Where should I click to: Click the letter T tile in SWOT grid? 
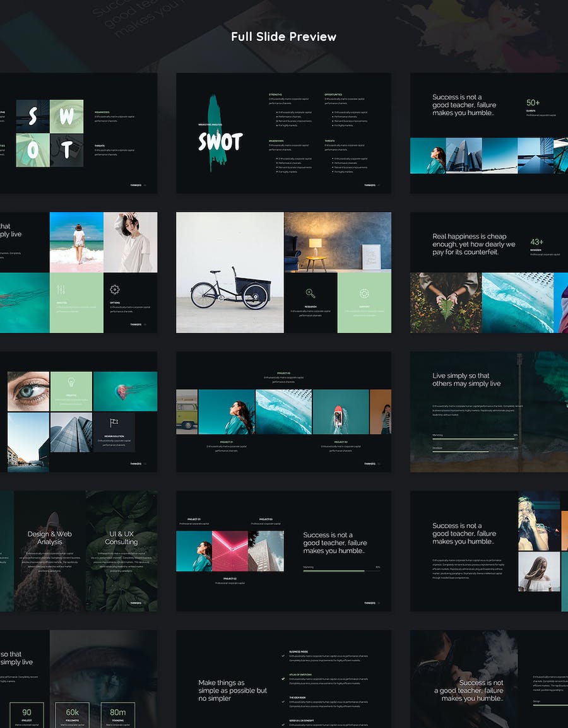click(66, 150)
